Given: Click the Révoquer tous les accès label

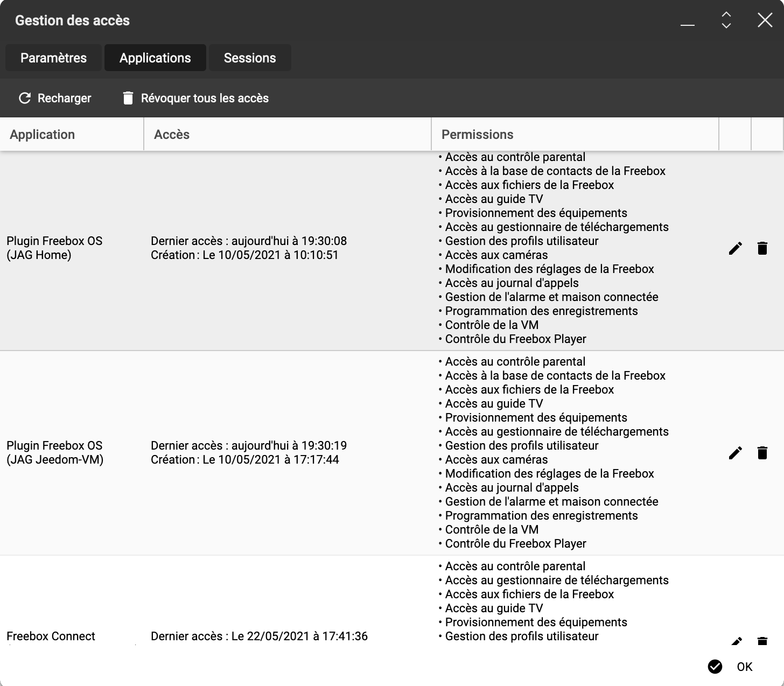Looking at the screenshot, I should tap(205, 98).
